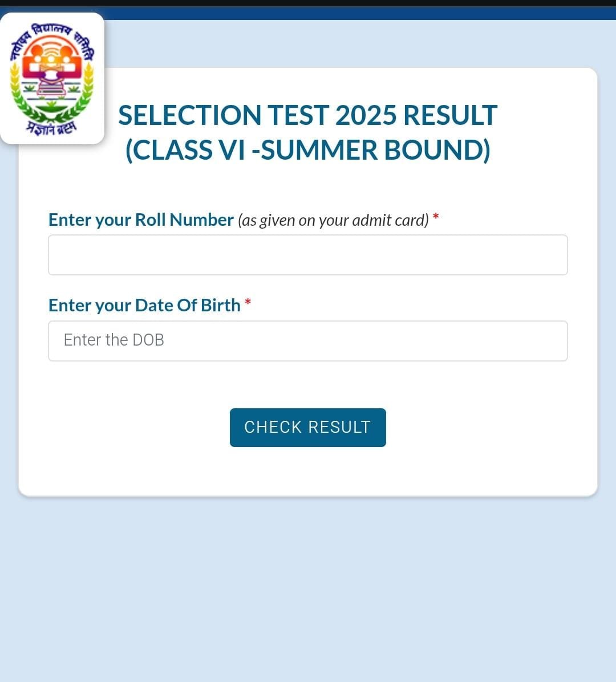616x682 pixels.
Task: Click the "Enter the DOB" placeholder text
Action: tap(114, 340)
